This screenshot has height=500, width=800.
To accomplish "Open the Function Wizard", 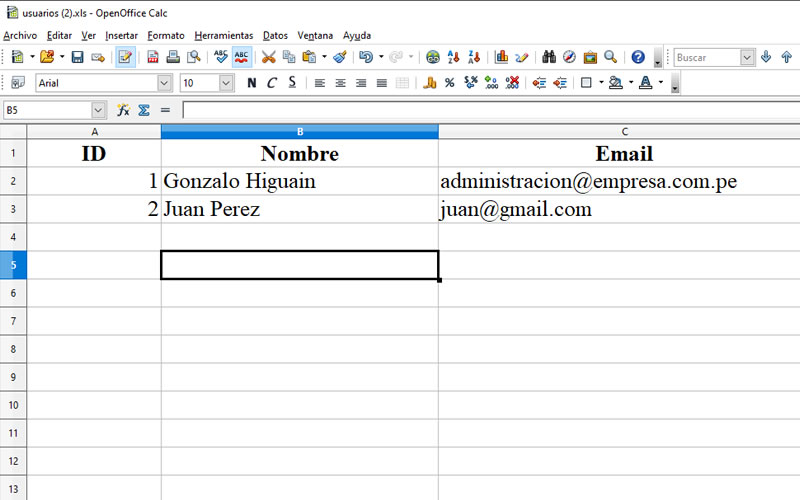I will [x=123, y=110].
